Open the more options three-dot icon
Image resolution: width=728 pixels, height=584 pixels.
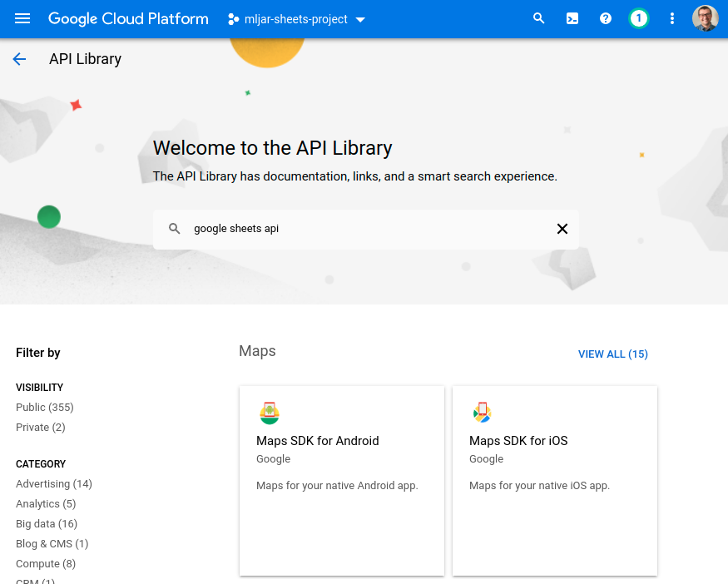pos(671,17)
